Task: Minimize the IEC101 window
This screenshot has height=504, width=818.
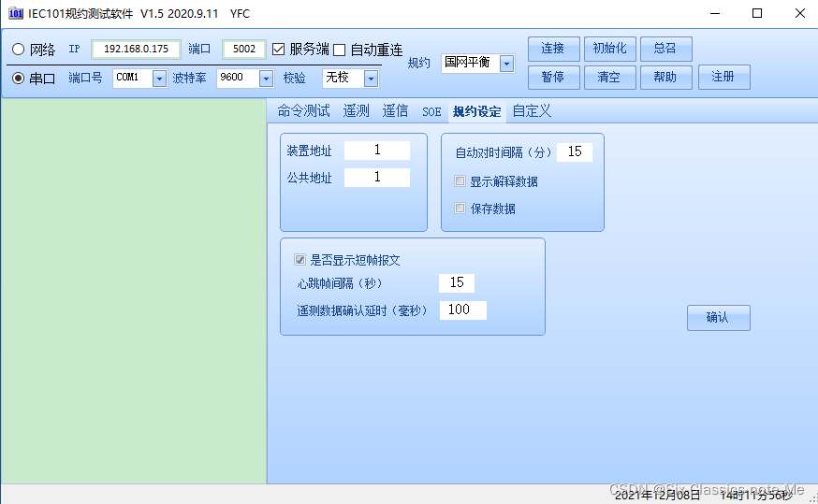Action: (x=715, y=13)
